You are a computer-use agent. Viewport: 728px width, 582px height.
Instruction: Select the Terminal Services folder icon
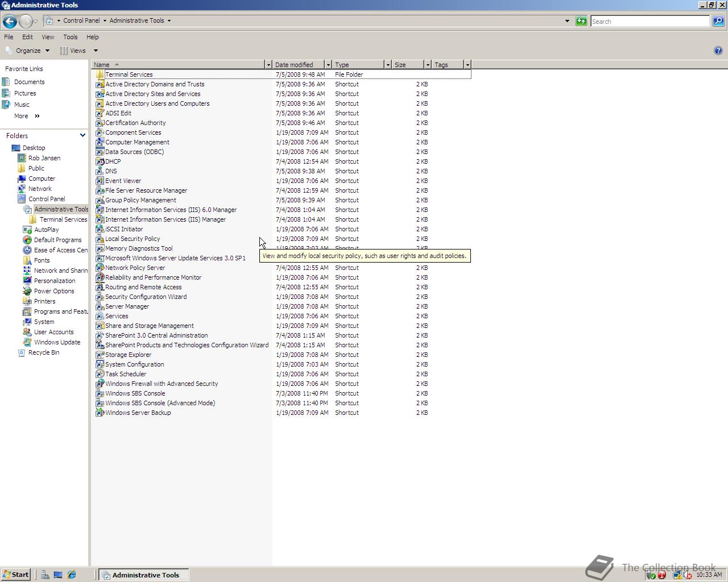click(100, 74)
